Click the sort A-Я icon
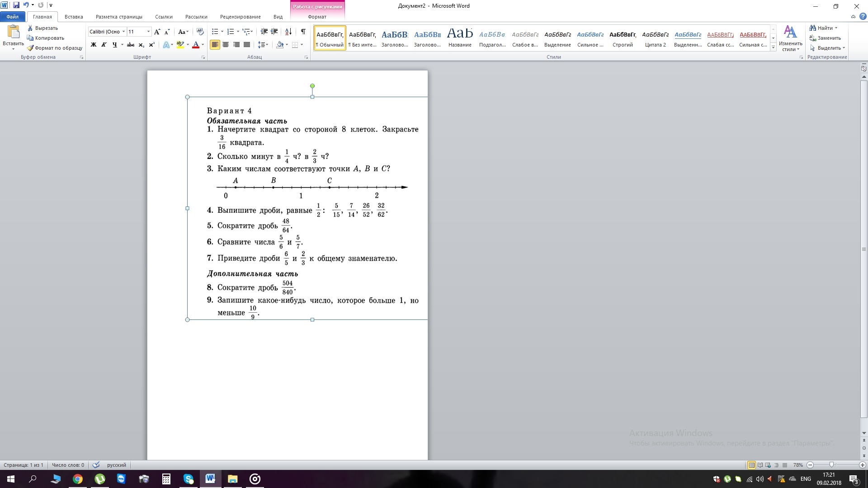The image size is (868, 488). click(288, 32)
